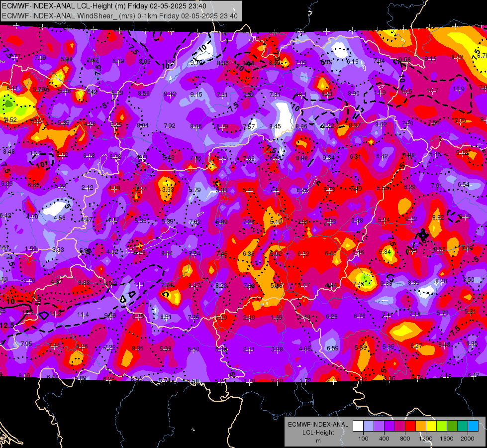Click the grid value '3.50'

pyautogui.click(x=469, y=279)
